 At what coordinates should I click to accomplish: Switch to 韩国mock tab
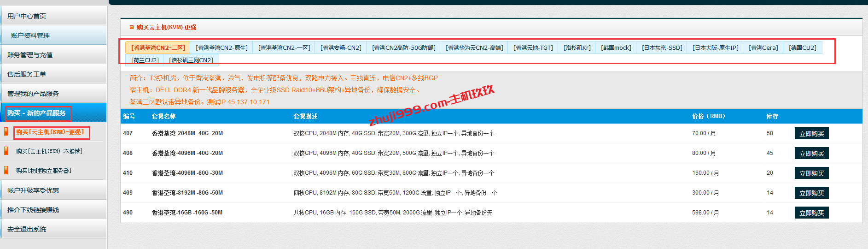click(616, 47)
